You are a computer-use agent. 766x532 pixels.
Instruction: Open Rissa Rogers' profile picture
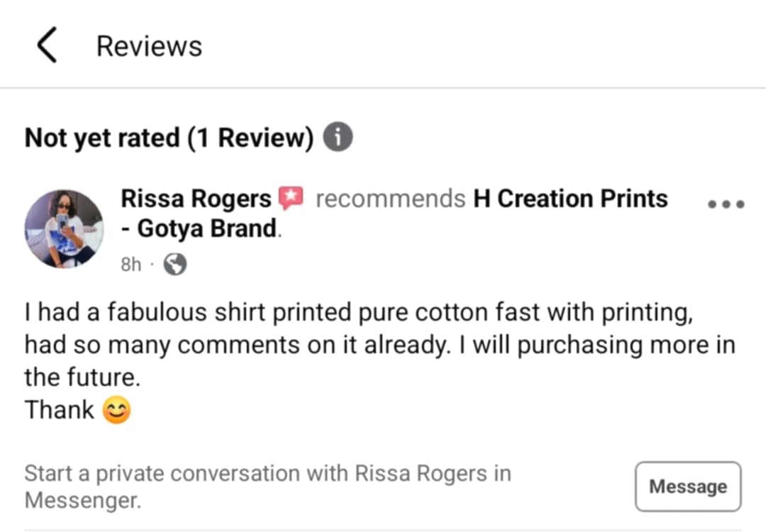64,228
